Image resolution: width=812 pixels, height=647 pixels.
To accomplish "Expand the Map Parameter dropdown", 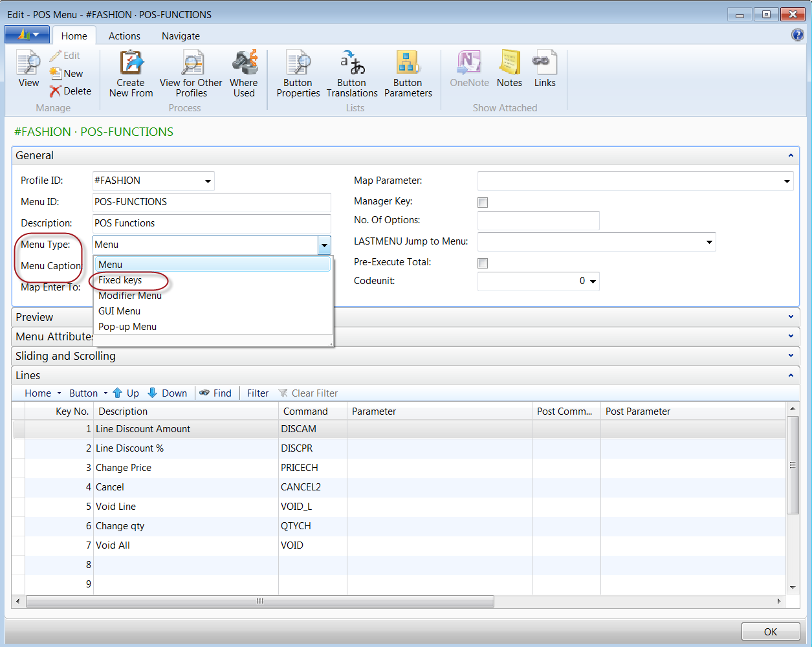I will point(787,181).
